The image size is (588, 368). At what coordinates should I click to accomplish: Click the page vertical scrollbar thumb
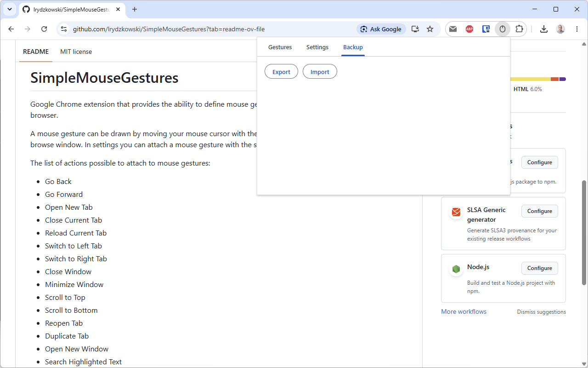[x=584, y=232]
